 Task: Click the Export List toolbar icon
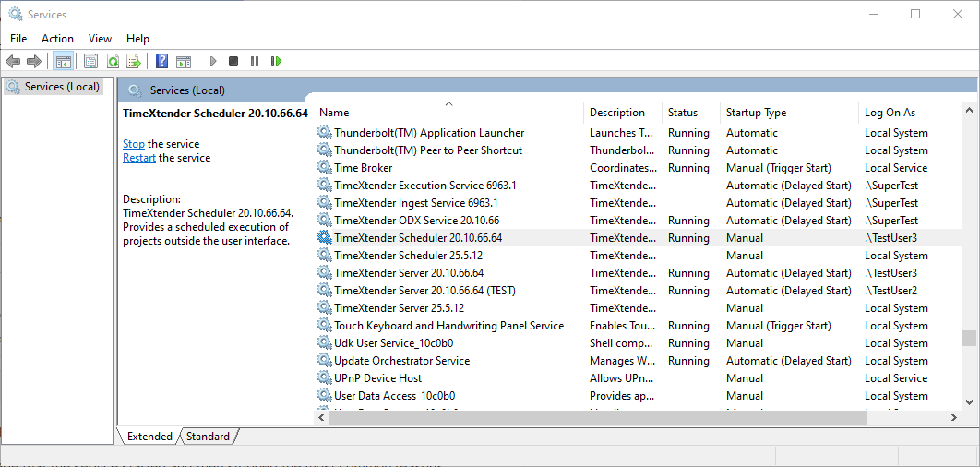[134, 61]
